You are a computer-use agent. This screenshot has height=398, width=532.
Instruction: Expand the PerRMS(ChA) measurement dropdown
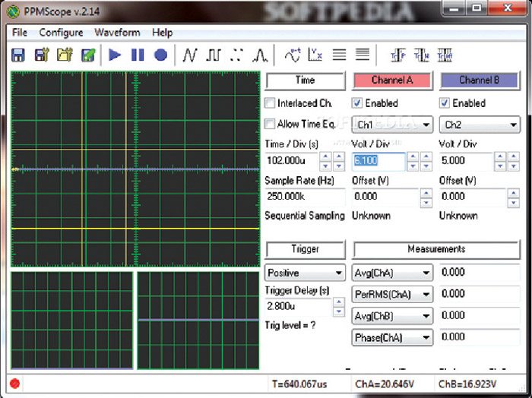(393, 294)
